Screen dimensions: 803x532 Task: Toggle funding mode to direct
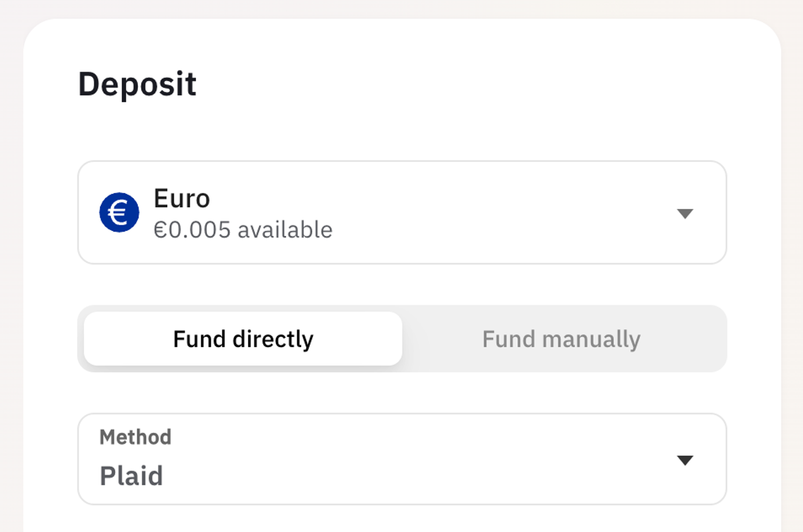(243, 339)
